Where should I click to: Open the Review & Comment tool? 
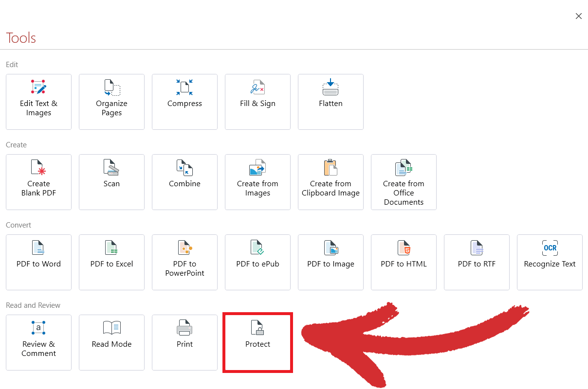pyautogui.click(x=38, y=342)
